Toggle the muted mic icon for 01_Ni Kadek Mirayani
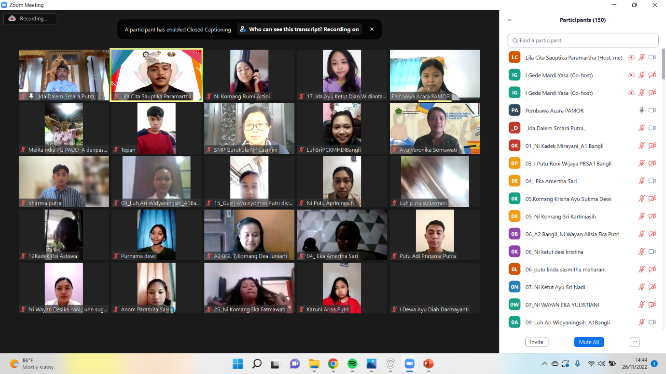 [642, 146]
